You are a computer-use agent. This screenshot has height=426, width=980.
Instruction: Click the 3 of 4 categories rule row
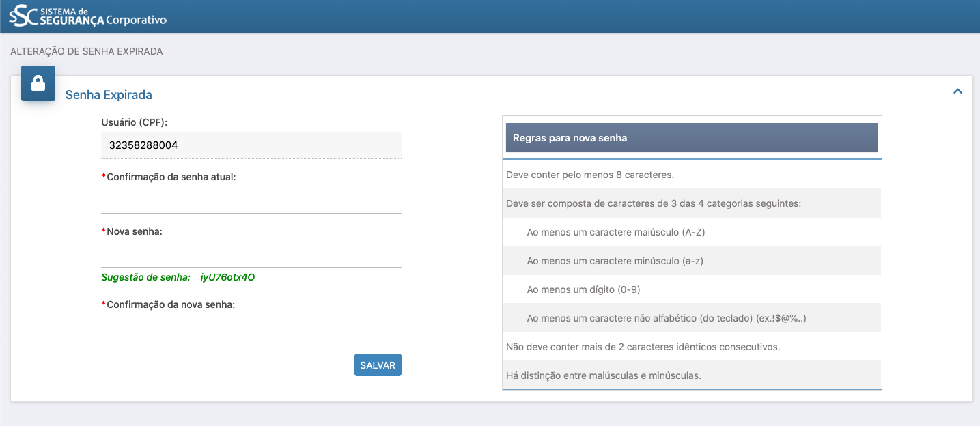tap(653, 203)
